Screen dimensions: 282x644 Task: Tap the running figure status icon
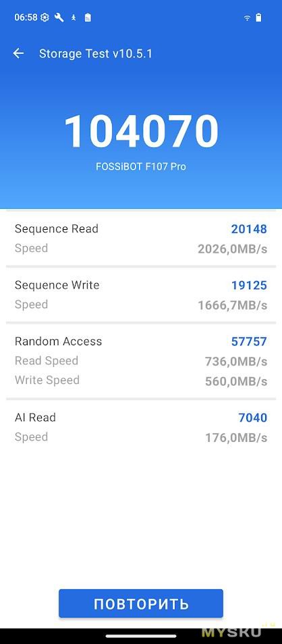74,18
